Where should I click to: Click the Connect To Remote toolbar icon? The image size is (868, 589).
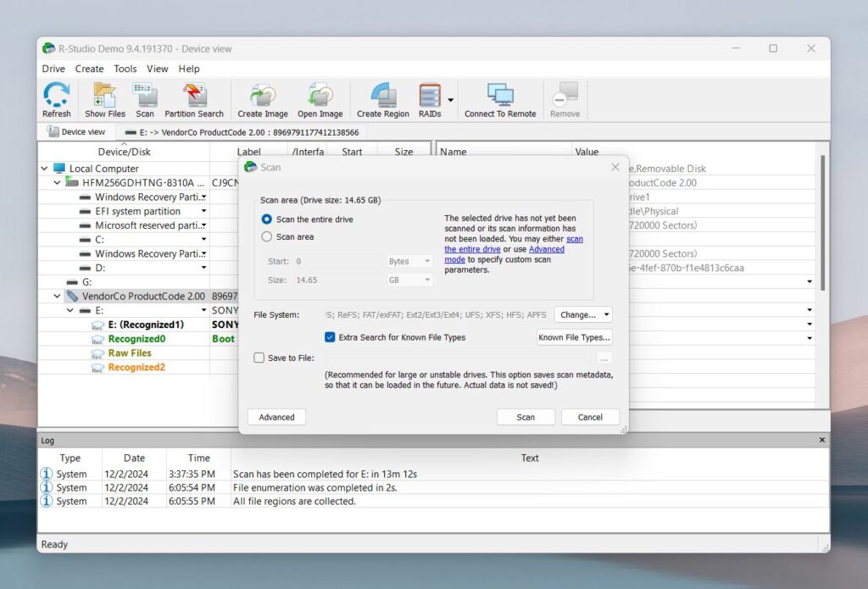[499, 98]
